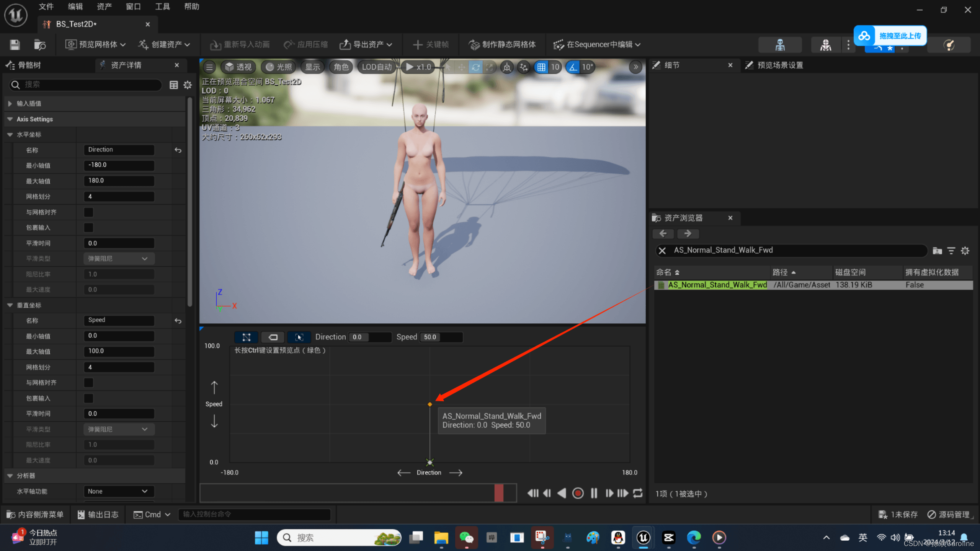This screenshot has width=980, height=551.
Task: Open the 窗口 menu
Action: [x=133, y=7]
